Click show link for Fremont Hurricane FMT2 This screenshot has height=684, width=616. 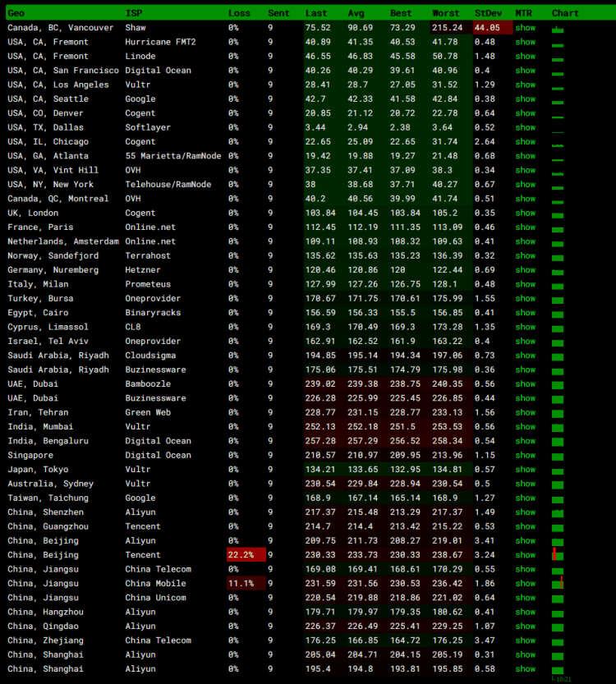(x=526, y=43)
